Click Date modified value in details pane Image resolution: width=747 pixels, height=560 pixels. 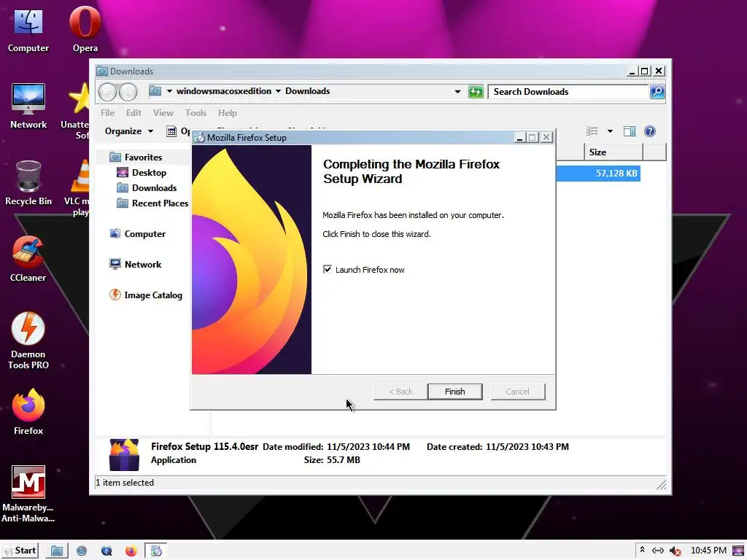point(368,447)
